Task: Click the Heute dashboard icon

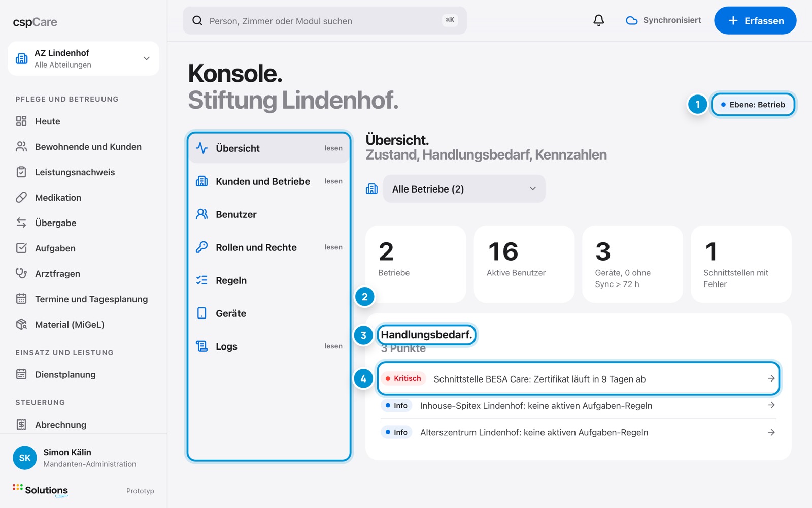Action: (21, 121)
